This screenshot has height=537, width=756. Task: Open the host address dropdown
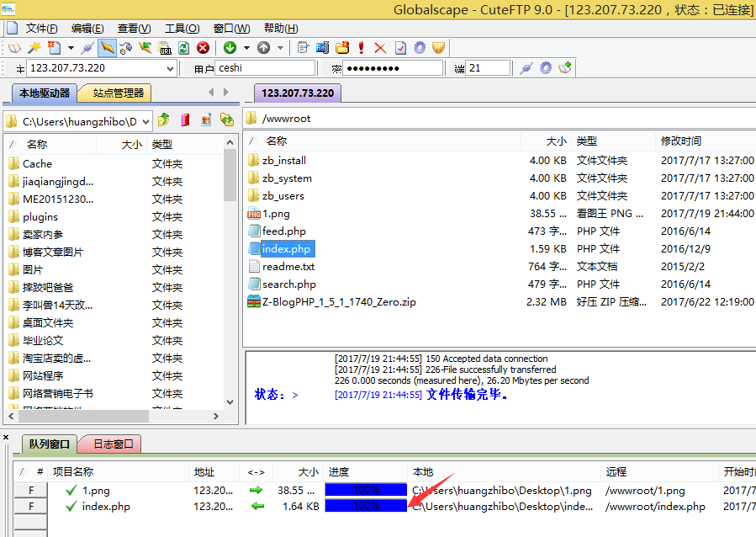point(170,68)
